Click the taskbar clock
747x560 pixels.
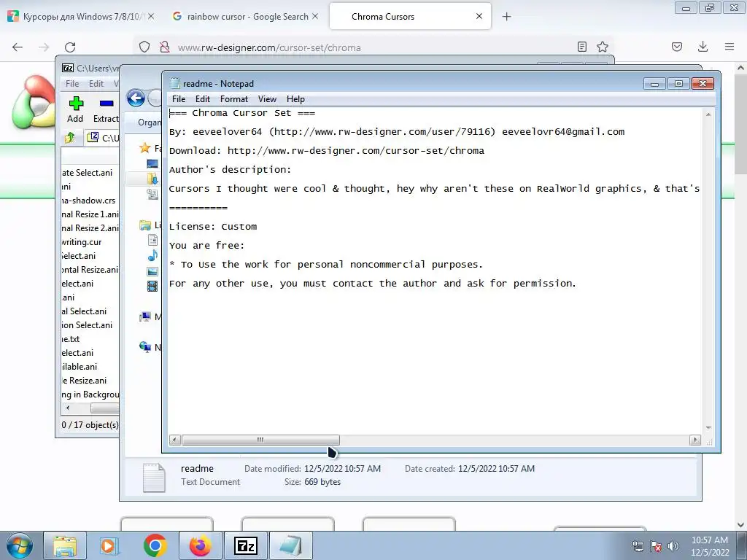click(x=710, y=546)
